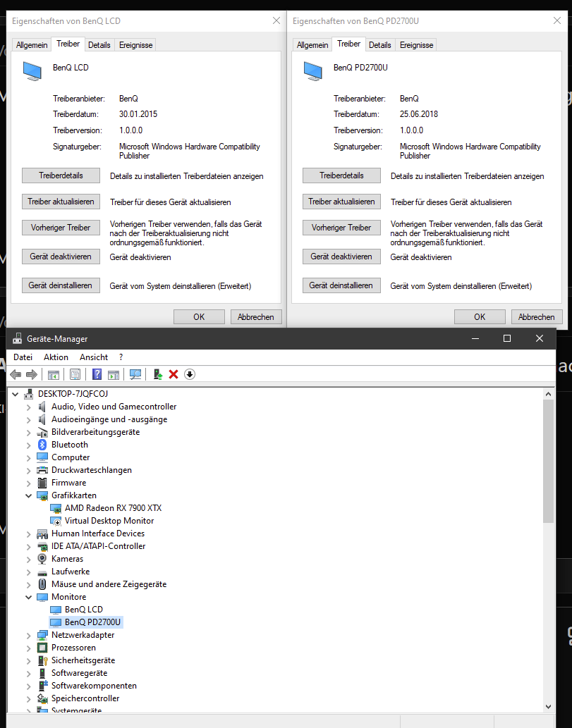Click the Softwarekomponenten icon
This screenshot has height=728, width=572.
click(x=42, y=686)
